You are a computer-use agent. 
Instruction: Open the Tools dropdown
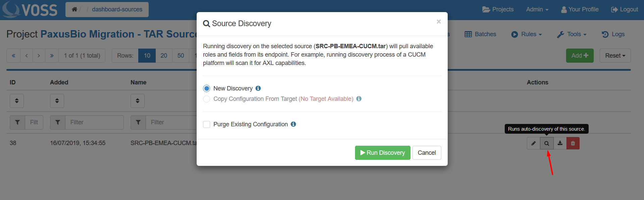pyautogui.click(x=571, y=34)
